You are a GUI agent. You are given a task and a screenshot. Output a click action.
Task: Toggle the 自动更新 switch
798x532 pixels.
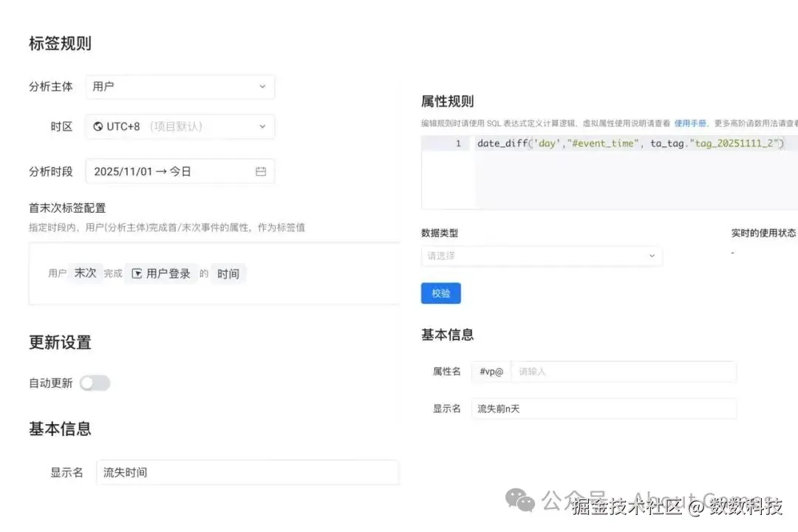click(95, 383)
